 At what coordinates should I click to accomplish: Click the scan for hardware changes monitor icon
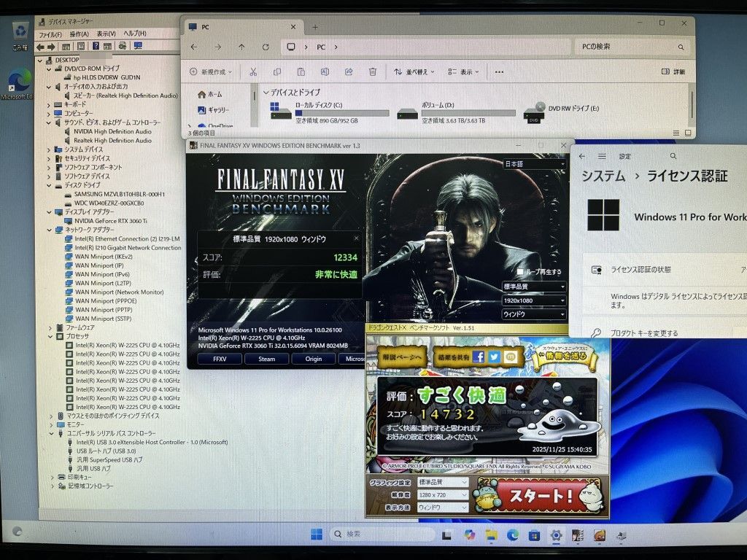click(x=137, y=47)
